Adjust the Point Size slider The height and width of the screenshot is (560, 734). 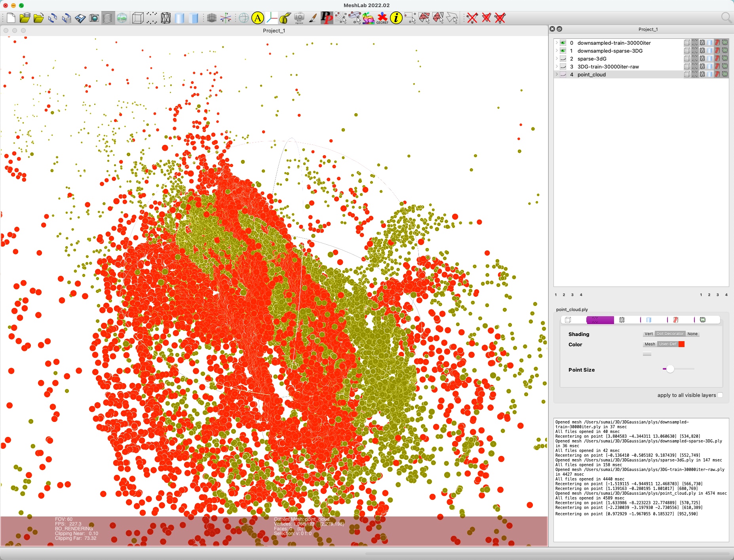pos(670,369)
